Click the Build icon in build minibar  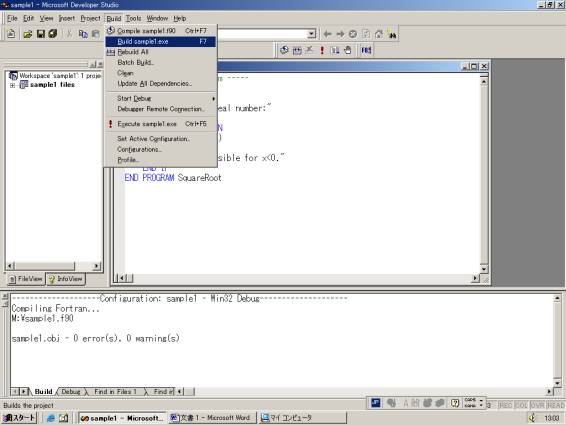point(297,50)
